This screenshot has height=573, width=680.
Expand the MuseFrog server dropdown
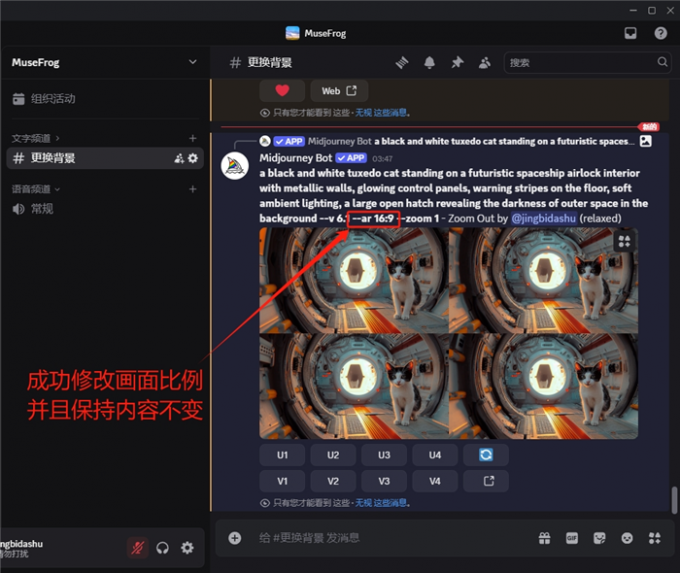point(193,62)
